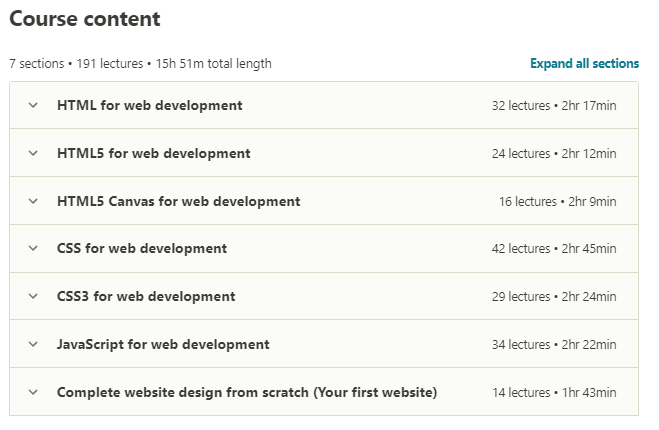Click 'Complete website design from scratch' title text

click(246, 393)
